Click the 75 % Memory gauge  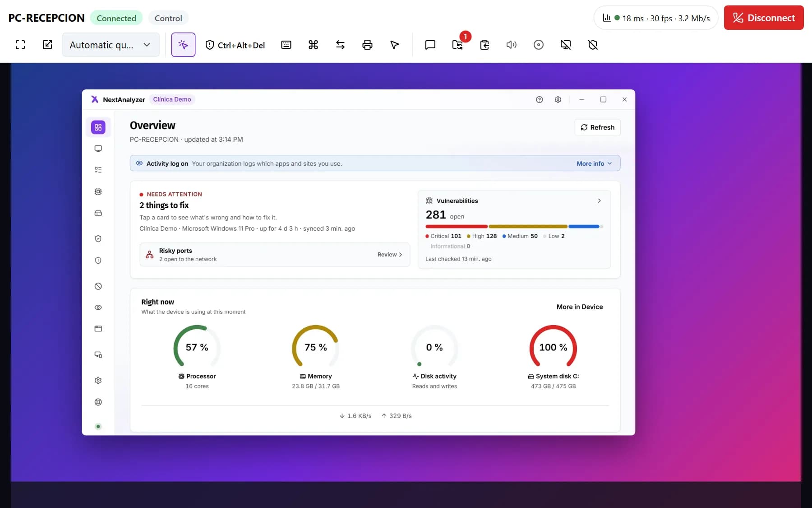click(316, 347)
